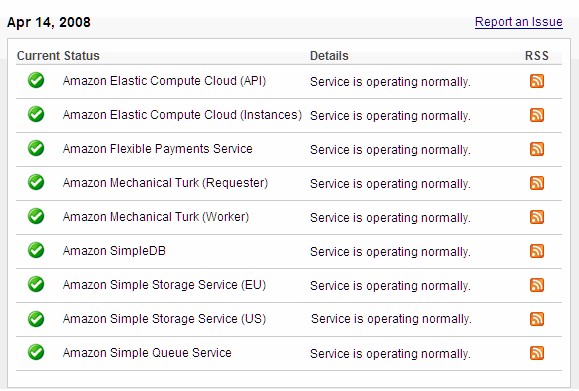Viewport: 579px width, 391px height.
Task: Open RSS feed for Mechanical Turk (Requester)
Action: coord(537,183)
